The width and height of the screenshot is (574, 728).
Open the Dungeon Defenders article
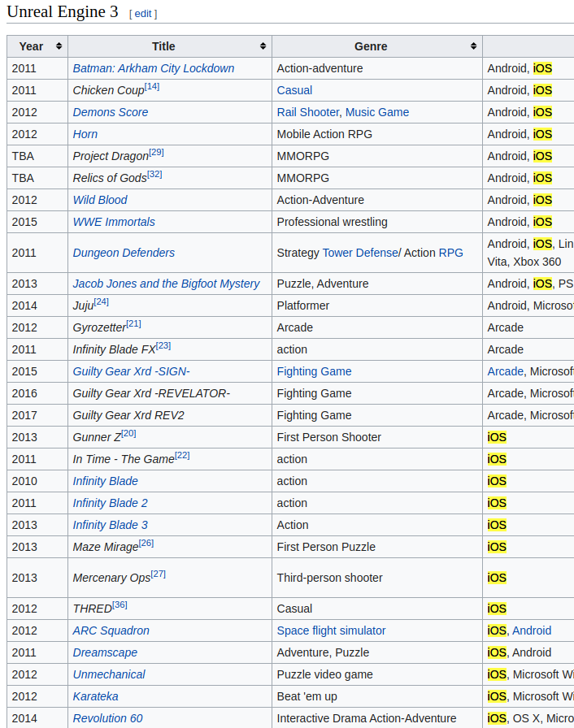click(x=124, y=253)
